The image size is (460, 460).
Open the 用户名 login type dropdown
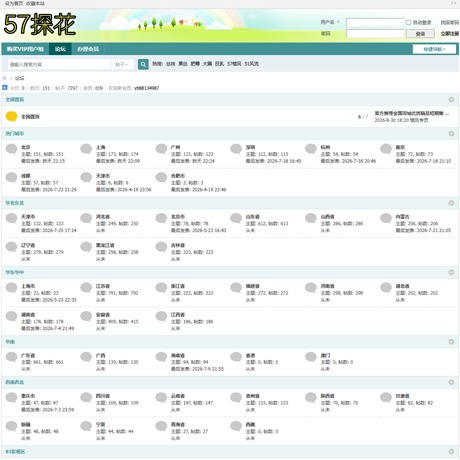(330, 22)
